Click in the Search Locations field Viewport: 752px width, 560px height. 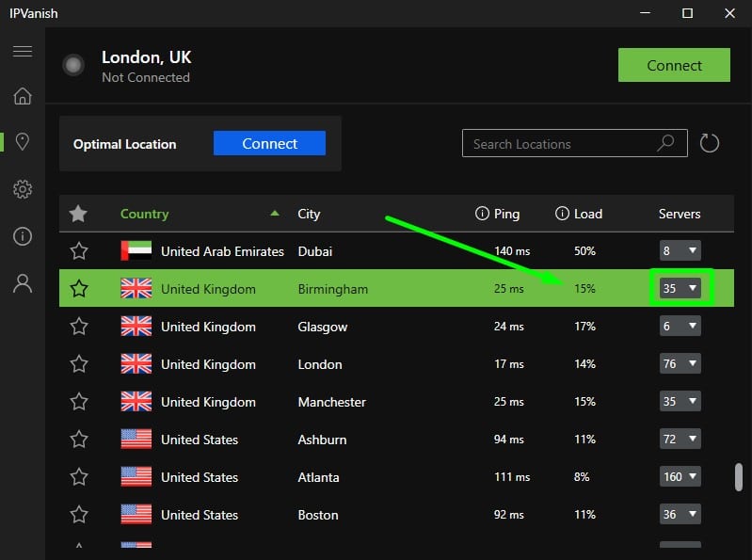(x=574, y=143)
